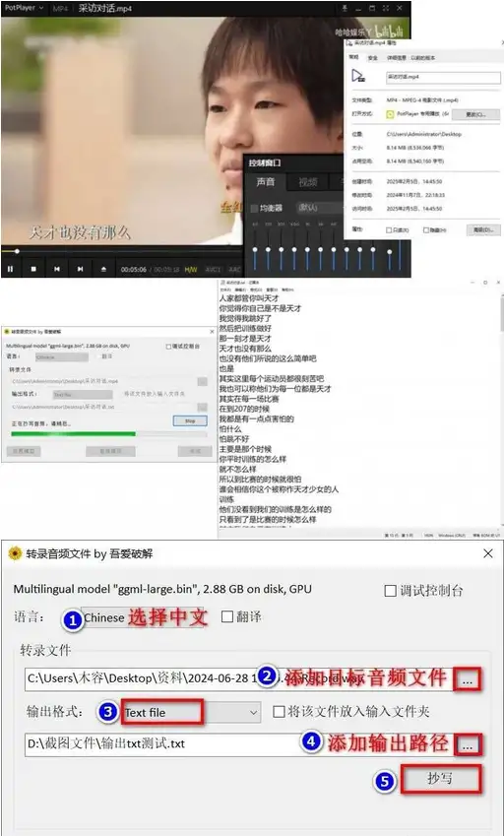
Task: Click the browse button beside 添加输出路径
Action: (468, 744)
